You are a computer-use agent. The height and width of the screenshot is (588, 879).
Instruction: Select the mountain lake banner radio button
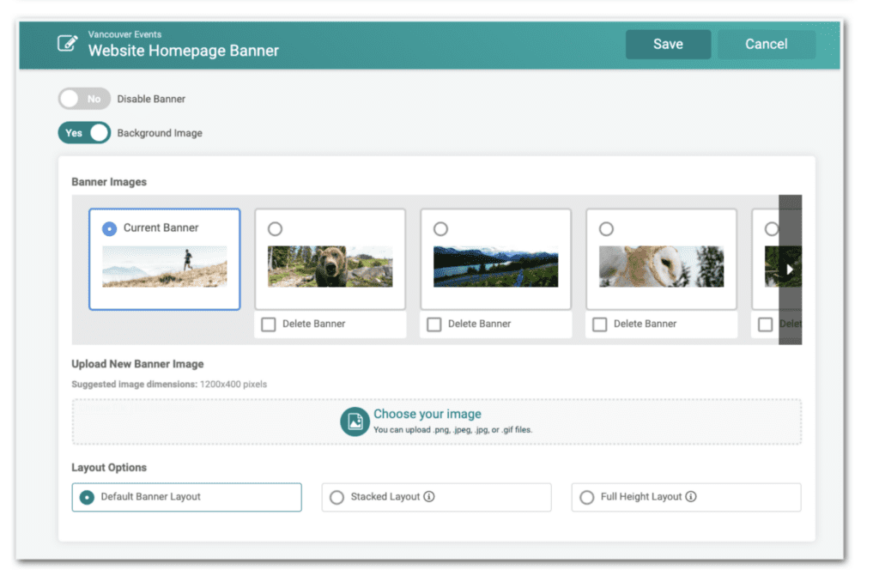pyautogui.click(x=440, y=228)
